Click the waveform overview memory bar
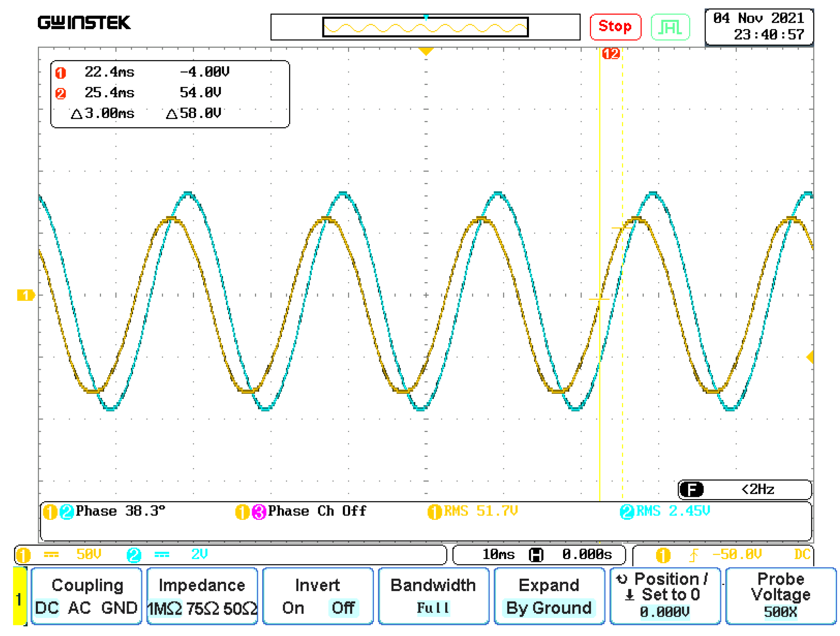Image resolution: width=840 pixels, height=636 pixels. [x=425, y=27]
